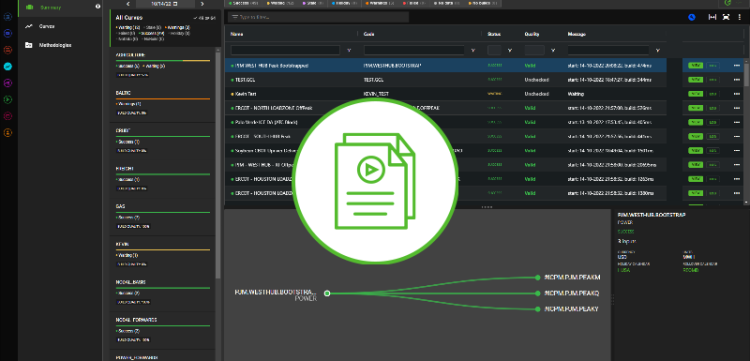This screenshot has width=750, height=361.
Task: Open the Code column filter funnel
Action: pos(473,50)
